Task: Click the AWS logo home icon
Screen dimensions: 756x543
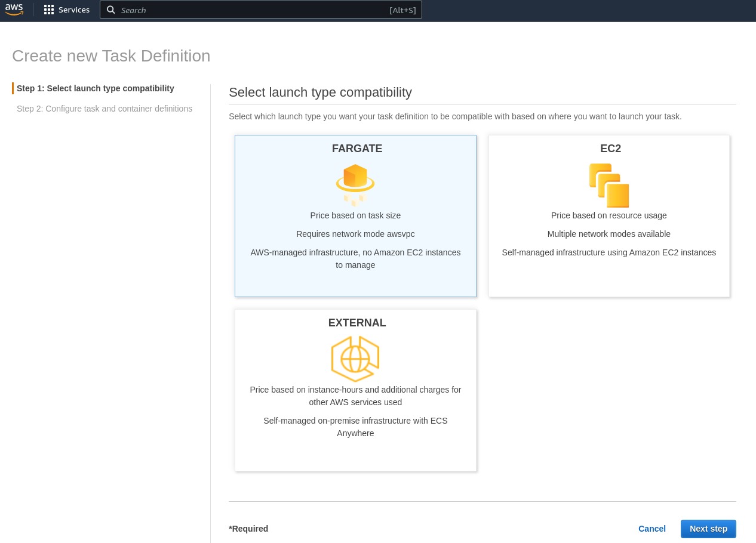Action: (x=14, y=10)
